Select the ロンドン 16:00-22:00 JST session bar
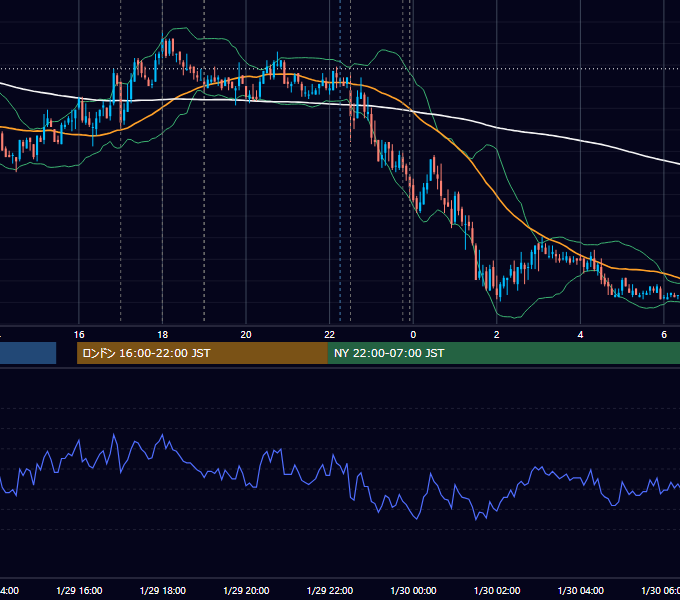Viewport: 680px width, 600px height. pyautogui.click(x=202, y=353)
